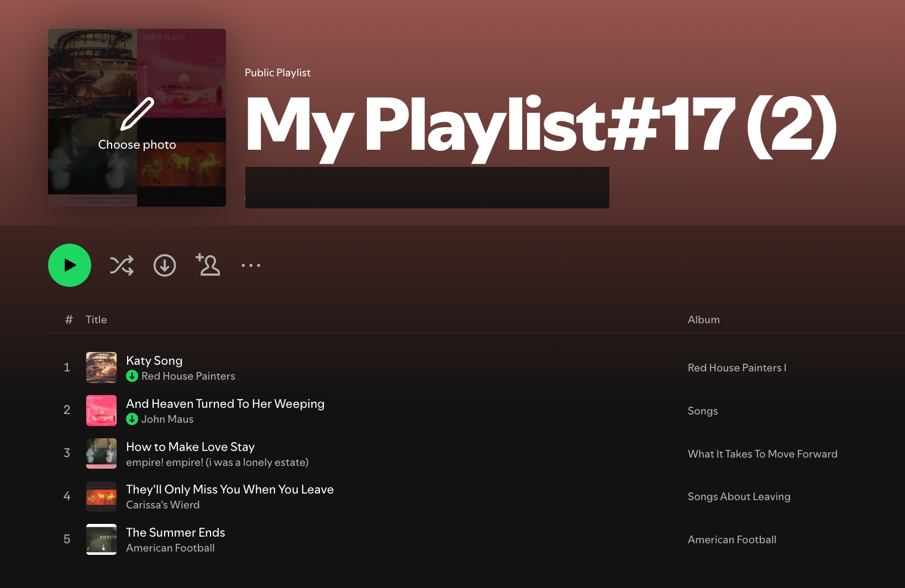Select the Katy Song track title
The height and width of the screenshot is (588, 905).
tap(154, 360)
